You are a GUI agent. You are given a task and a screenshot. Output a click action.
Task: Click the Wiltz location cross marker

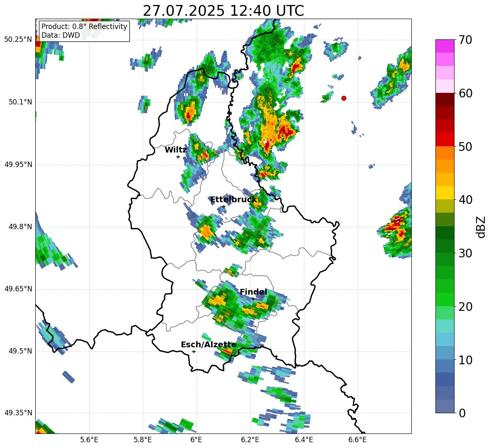[178, 157]
